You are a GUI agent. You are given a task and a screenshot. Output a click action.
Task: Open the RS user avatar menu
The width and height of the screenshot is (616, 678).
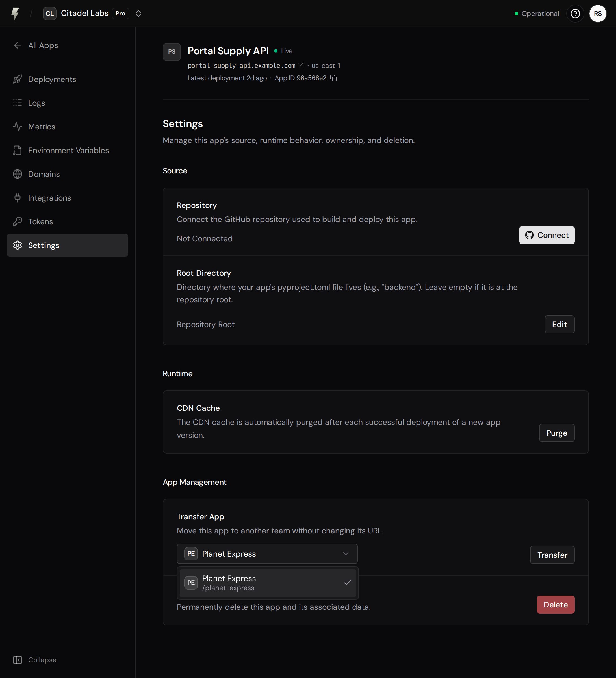(598, 14)
